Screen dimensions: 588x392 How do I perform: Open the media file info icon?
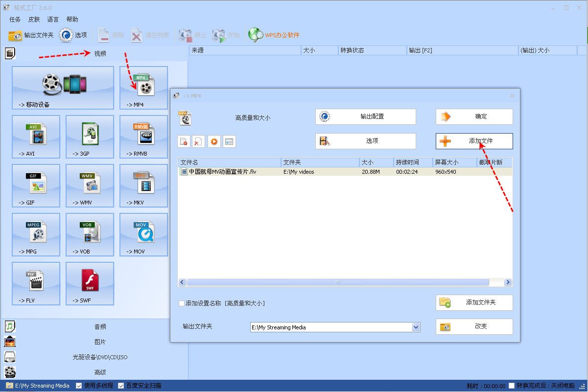(x=229, y=141)
